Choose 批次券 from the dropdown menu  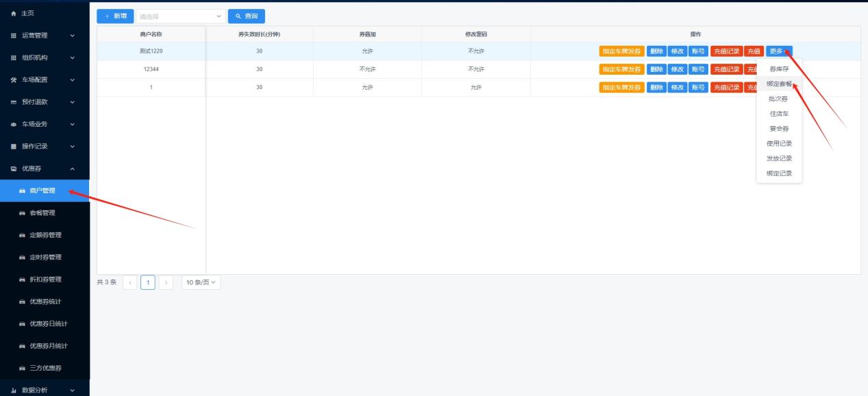pyautogui.click(x=779, y=99)
